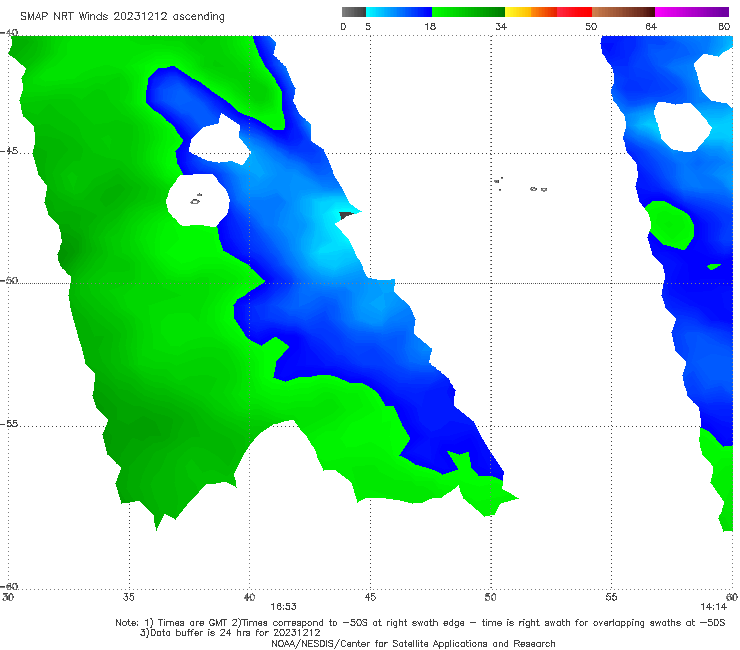
Task: Click the green wind patch in the right swath
Action: (x=670, y=225)
